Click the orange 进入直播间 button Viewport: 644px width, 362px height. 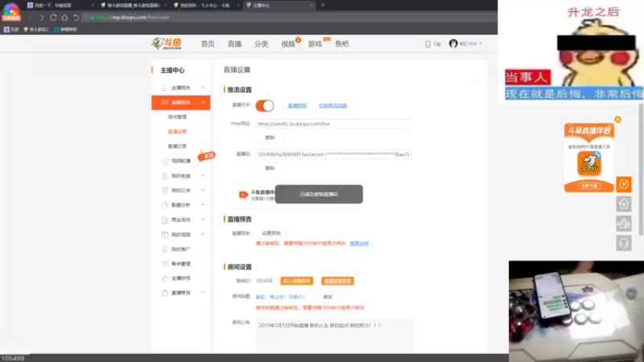pos(296,281)
